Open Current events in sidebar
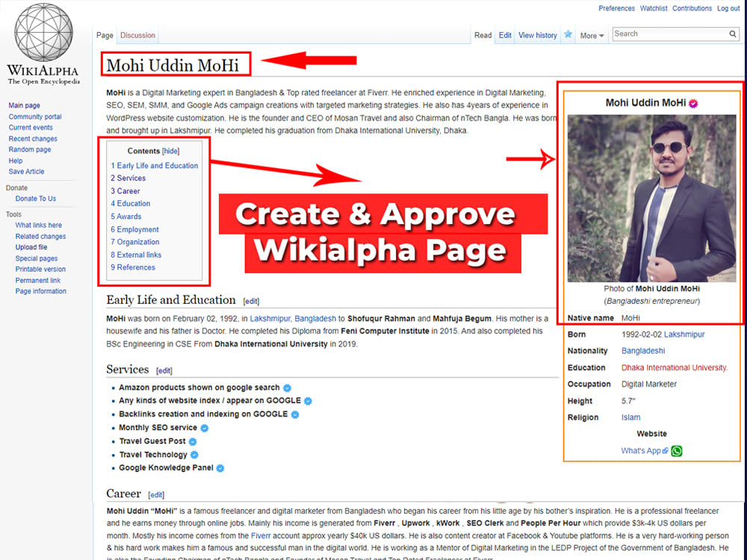Screen dimensions: 747x560 pos(31,128)
